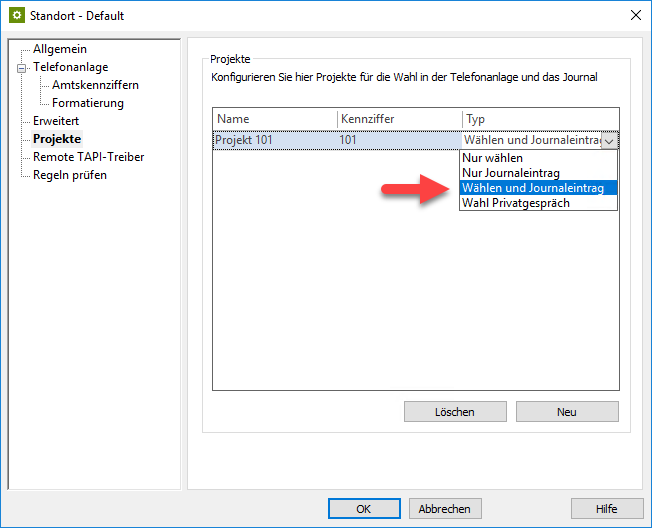Viewport: 652px width, 528px height.
Task: Collapse the Telefonanlage tree node
Action: pos(20,67)
